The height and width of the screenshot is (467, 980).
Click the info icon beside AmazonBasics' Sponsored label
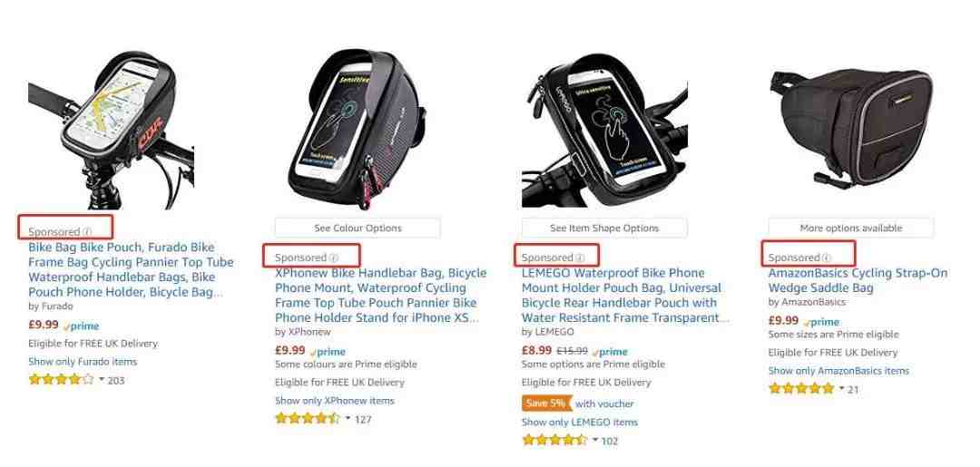(x=827, y=258)
